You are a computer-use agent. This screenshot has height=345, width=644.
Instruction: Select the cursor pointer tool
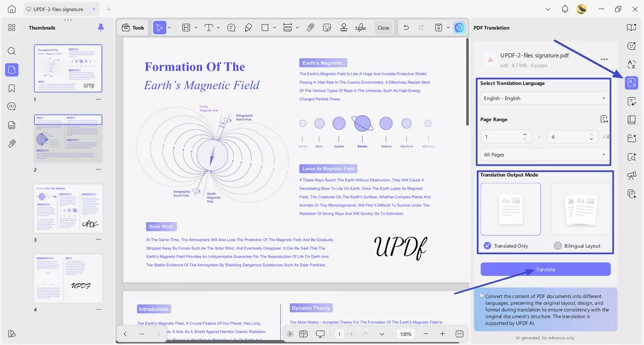159,28
